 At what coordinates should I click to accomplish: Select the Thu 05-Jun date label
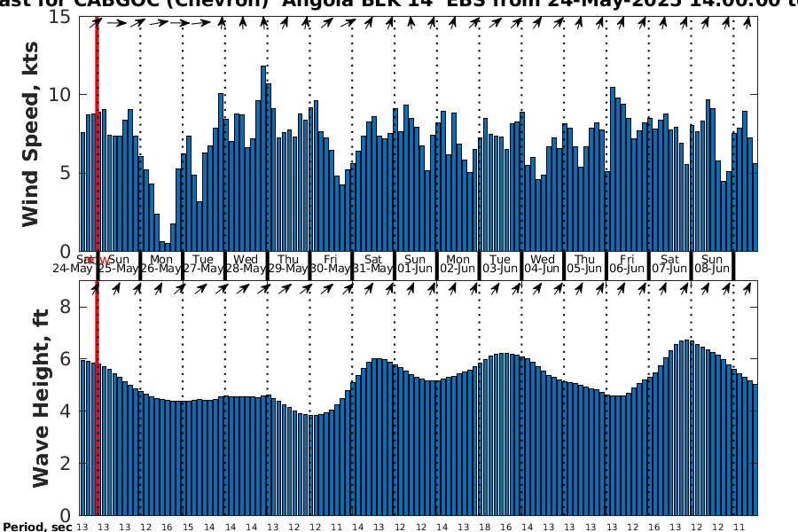(585, 263)
